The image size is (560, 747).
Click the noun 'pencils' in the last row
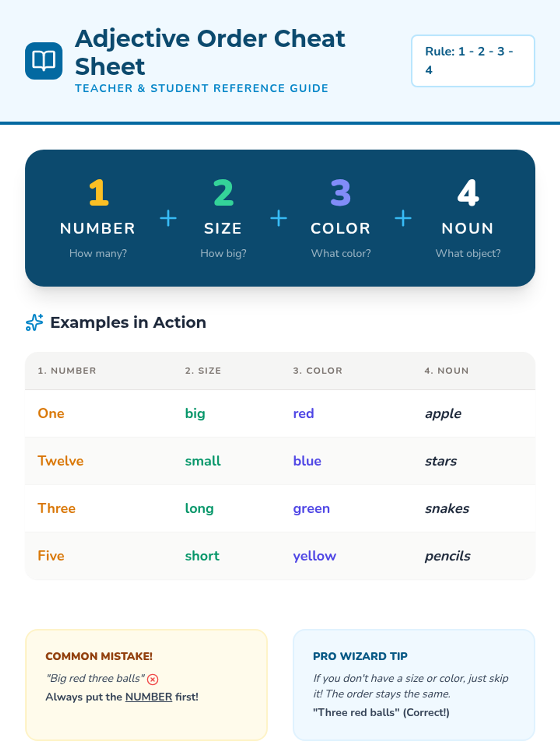point(448,556)
